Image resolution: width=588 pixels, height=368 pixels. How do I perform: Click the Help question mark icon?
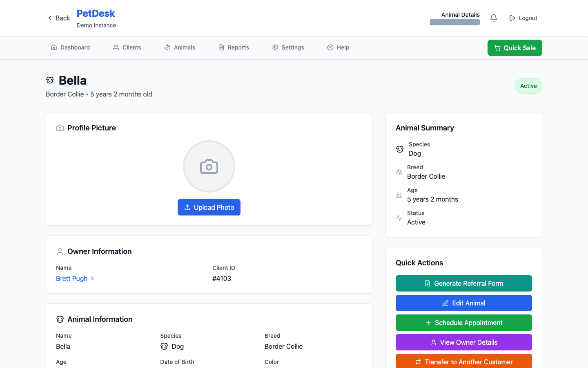330,47
